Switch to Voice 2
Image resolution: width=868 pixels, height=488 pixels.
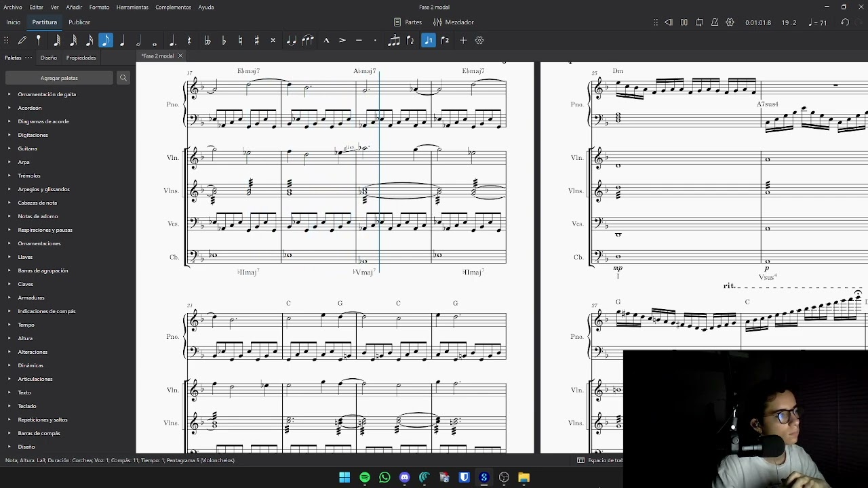click(445, 41)
